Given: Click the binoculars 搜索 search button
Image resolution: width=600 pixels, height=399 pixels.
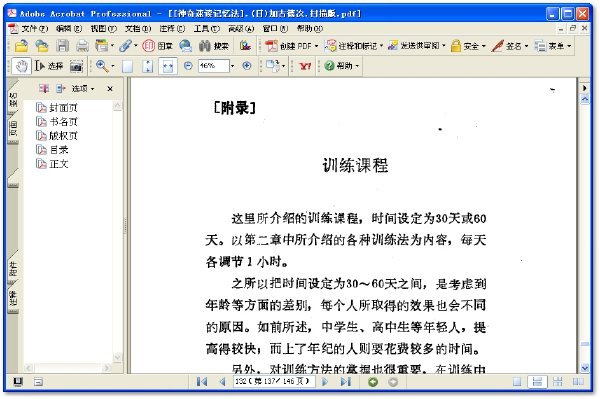Looking at the screenshot, I should pyautogui.click(x=214, y=46).
